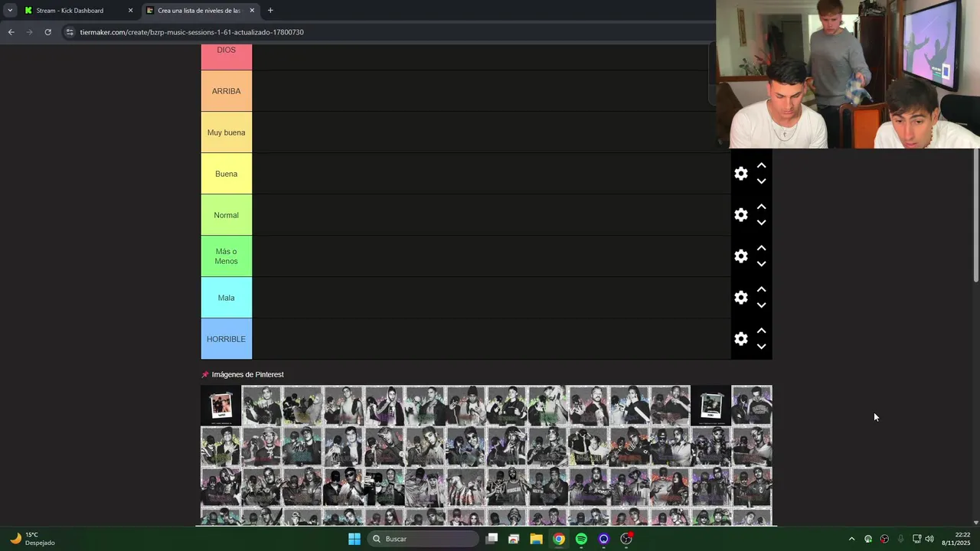Click the Imágenes de Pinterest link

247,375
